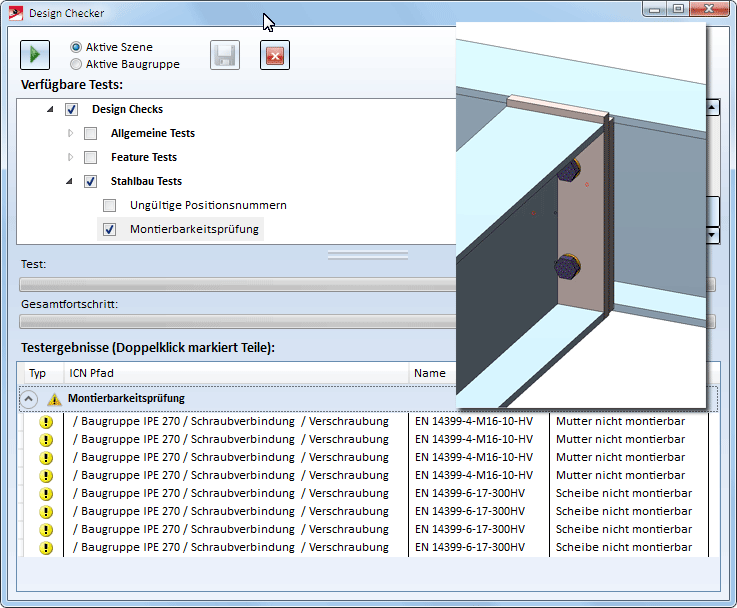
Task: Select the Aktive Baugruppe radio button
Action: coord(77,63)
